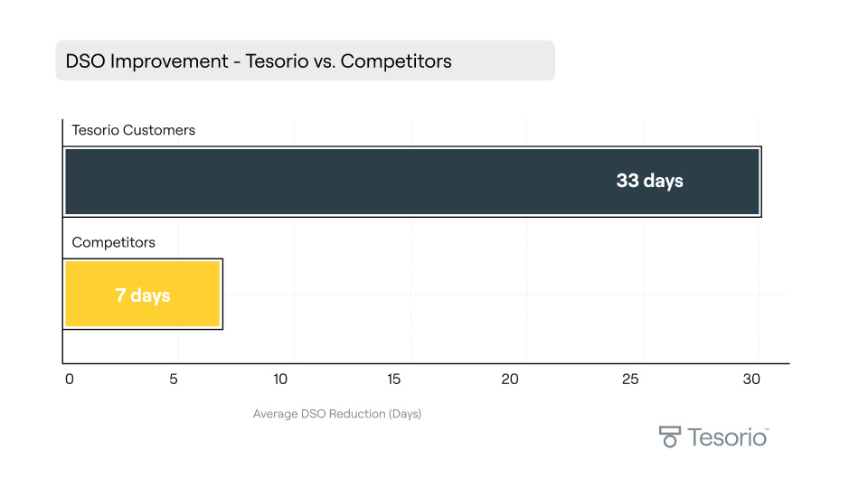Click the Tesorio wordmark beside the logo

coord(725,437)
